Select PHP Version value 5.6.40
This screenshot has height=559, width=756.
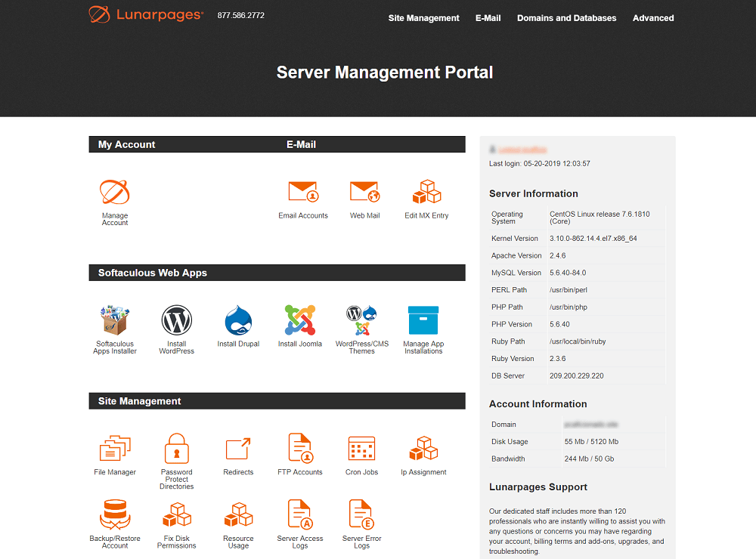coord(559,324)
